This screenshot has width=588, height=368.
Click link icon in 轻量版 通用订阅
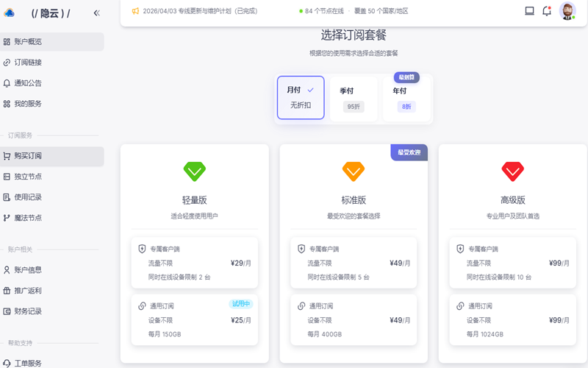(x=142, y=306)
